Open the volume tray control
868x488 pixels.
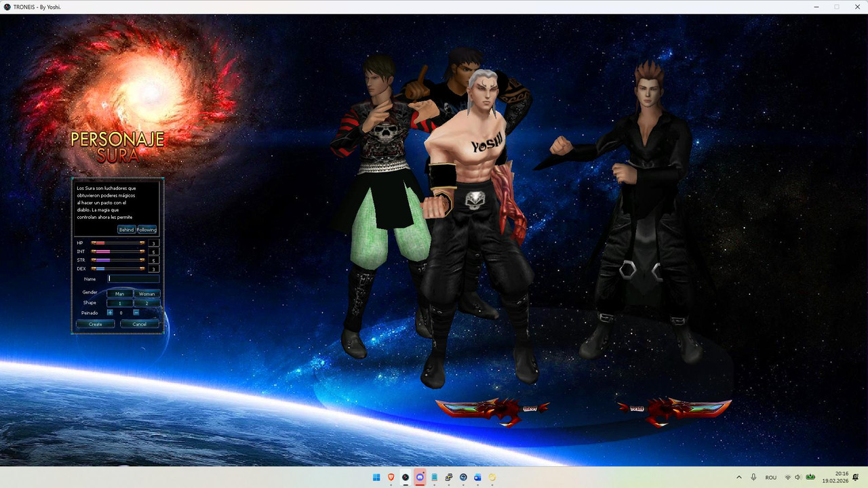[x=797, y=477]
